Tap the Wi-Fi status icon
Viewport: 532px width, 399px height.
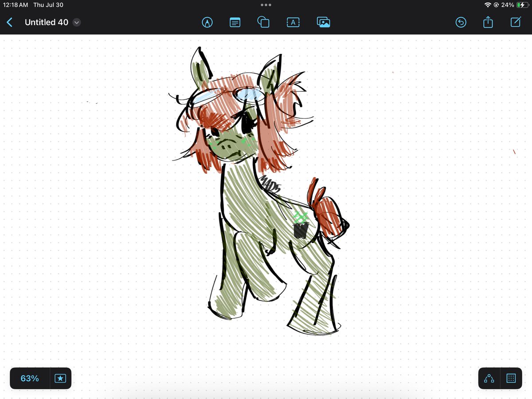(488, 5)
